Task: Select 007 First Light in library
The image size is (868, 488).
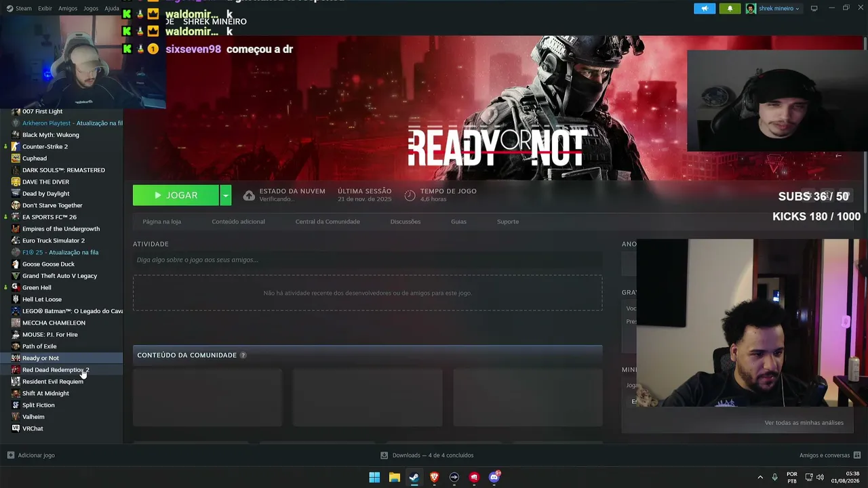Action: [x=61, y=112]
